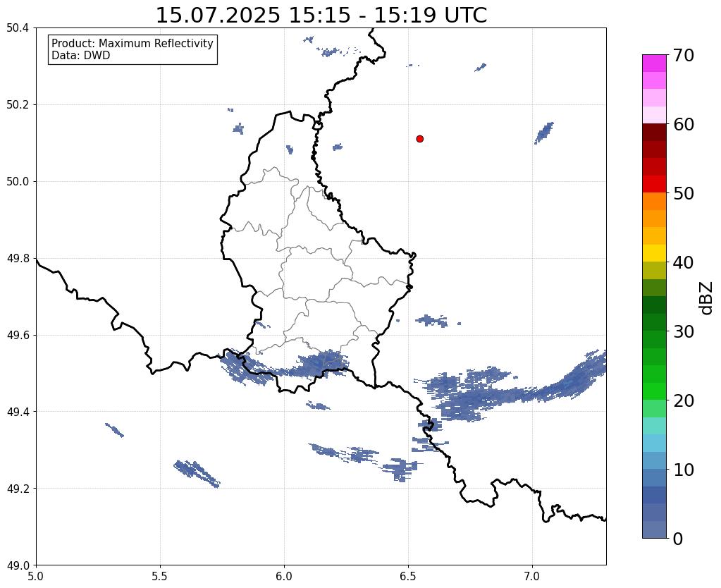This screenshot has height=588, width=721.
Task: Click the 49.6 latitude axis label
Action: pyautogui.click(x=18, y=336)
